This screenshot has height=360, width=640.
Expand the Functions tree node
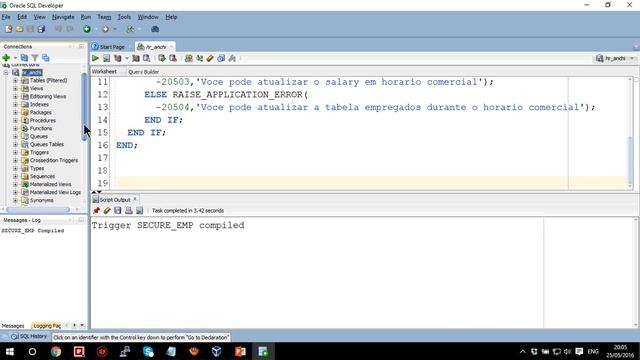coord(16,129)
